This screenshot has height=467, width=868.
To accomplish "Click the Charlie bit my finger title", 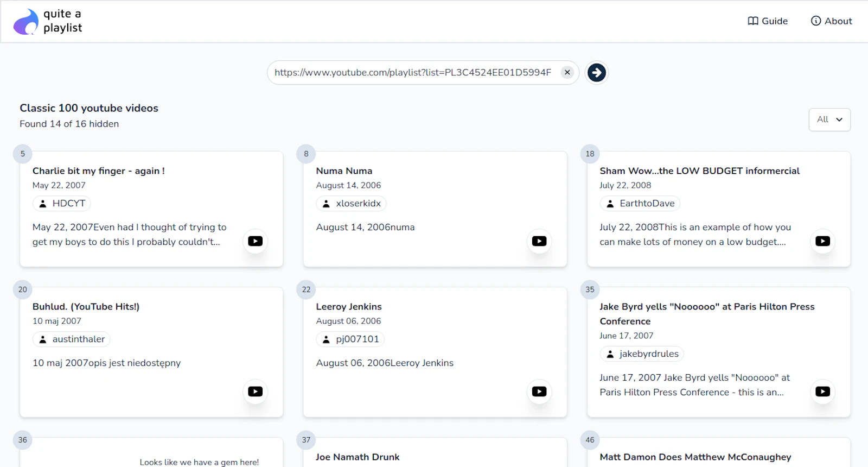I will [99, 171].
